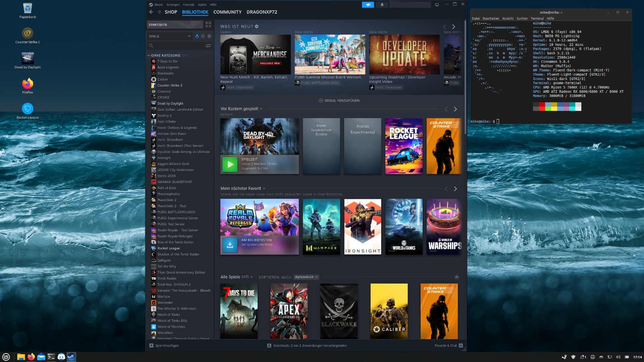This screenshot has height=362, width=644.
Task: Click the add game plus icon
Action: [151, 346]
